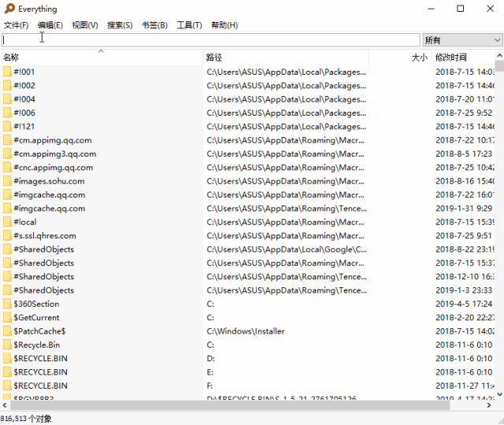Select the #!004 folder name

point(24,99)
